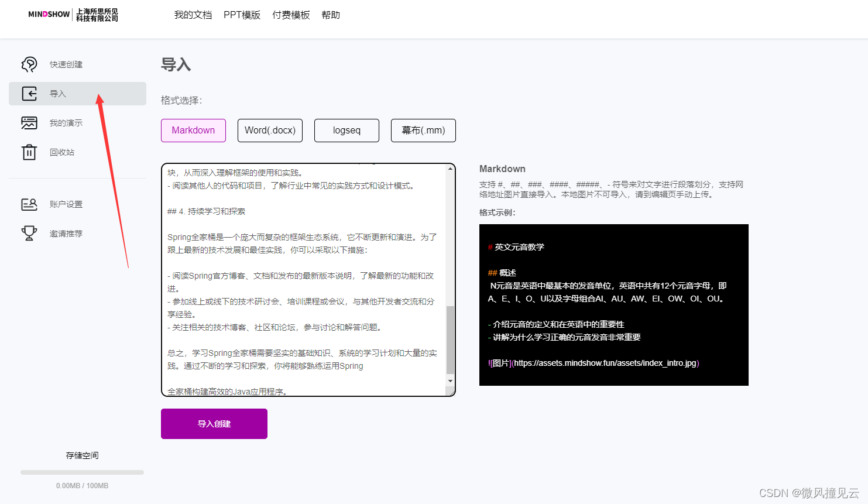Click the account settings person icon
Image resolution: width=868 pixels, height=504 pixels.
29,204
